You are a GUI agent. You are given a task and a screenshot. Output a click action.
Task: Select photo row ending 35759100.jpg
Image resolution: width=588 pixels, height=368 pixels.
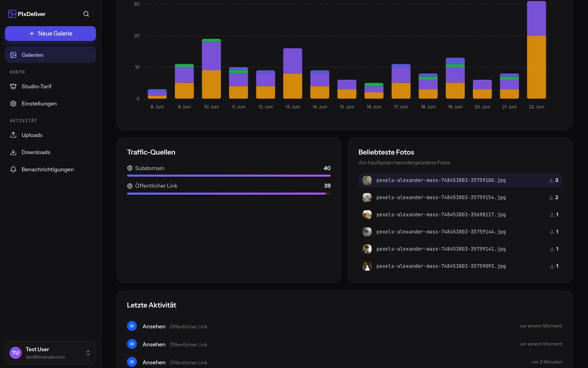(460, 180)
